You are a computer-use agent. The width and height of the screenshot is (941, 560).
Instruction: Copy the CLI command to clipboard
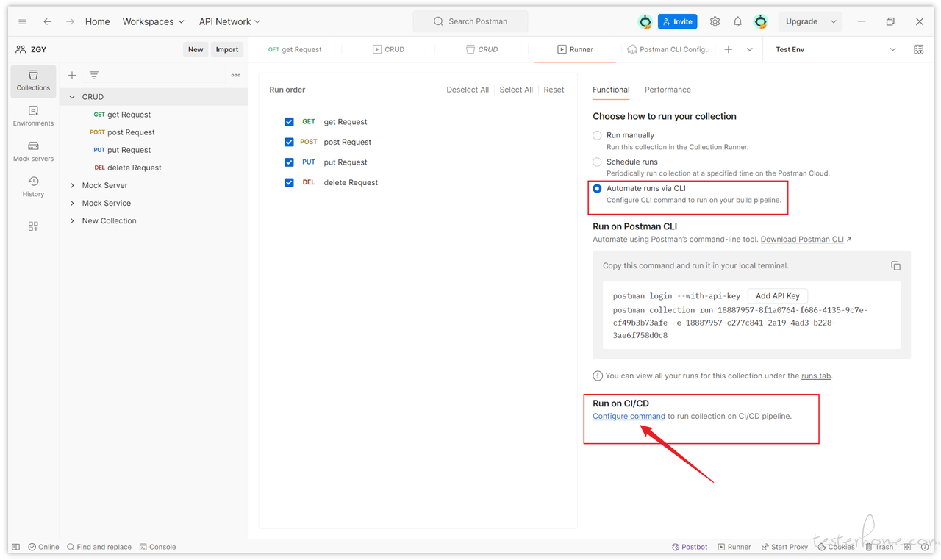point(895,265)
